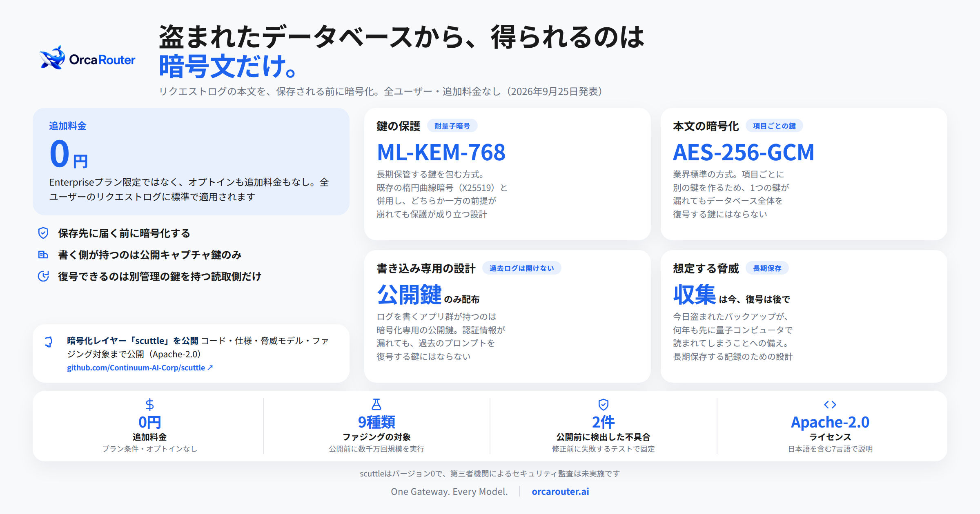Click the scuttle icon in the 暗号化レイヤー card
Viewport: 980px width, 514px height.
pyautogui.click(x=49, y=342)
